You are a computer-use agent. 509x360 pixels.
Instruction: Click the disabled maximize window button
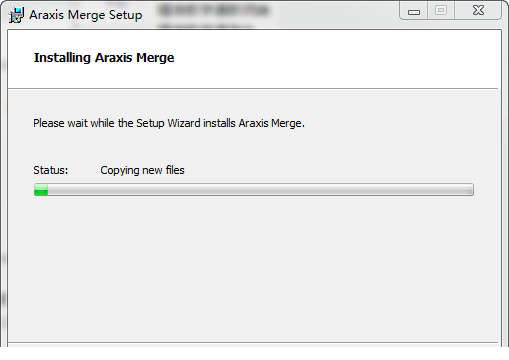(441, 11)
